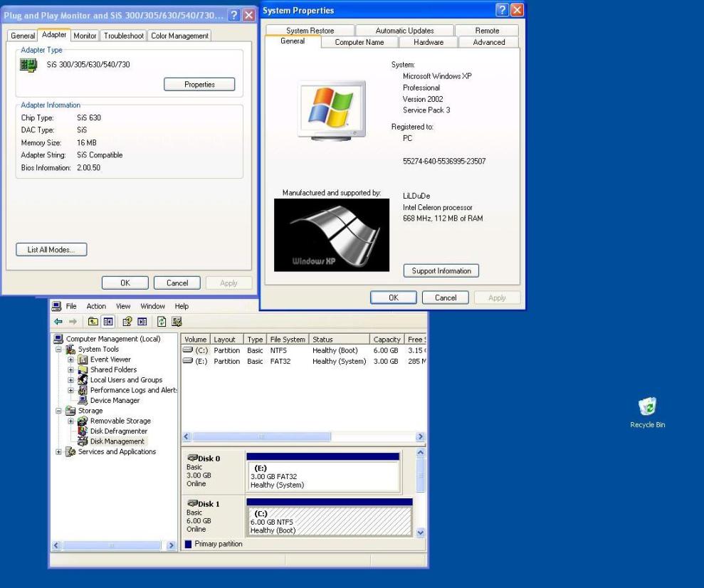Open the Action menu in Computer Management
704x588 pixels.
tap(96, 306)
